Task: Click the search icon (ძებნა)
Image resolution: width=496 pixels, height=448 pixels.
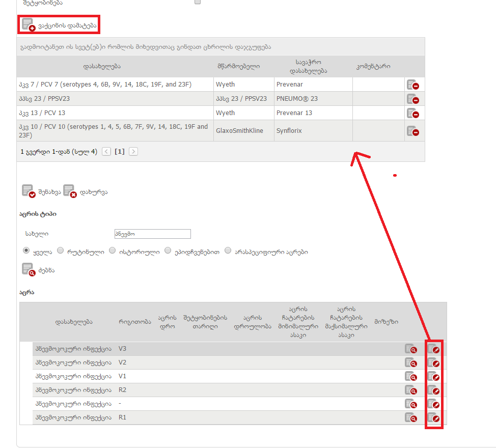Action: (29, 270)
